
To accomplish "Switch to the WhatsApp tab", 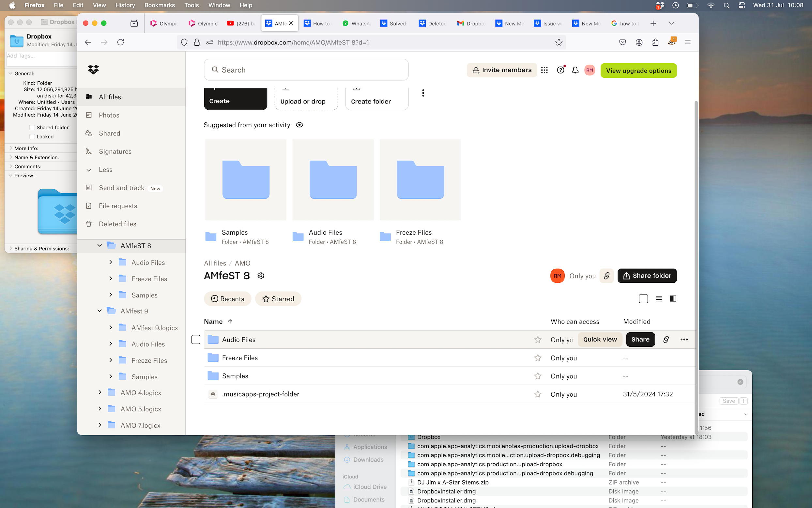I will click(356, 23).
